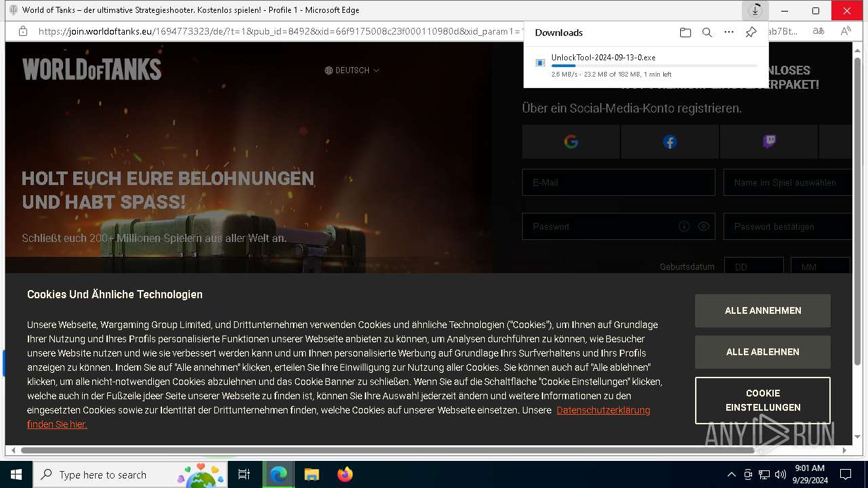Image resolution: width=868 pixels, height=488 pixels.
Task: Click the UnlockTool exe file icon
Action: pos(540,62)
